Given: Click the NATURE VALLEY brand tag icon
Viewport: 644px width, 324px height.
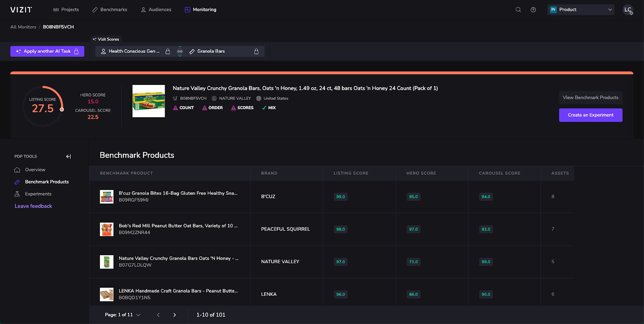Looking at the screenshot, I should [214, 98].
